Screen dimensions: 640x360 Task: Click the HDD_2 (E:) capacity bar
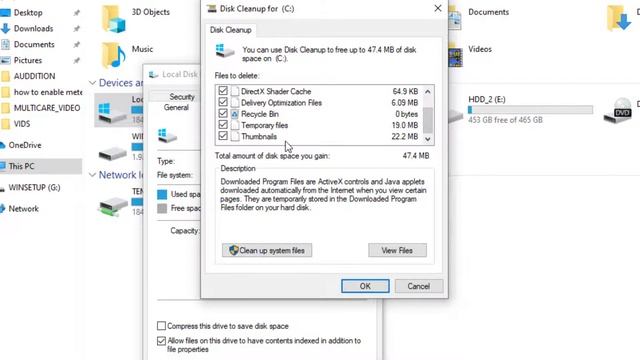click(530, 110)
